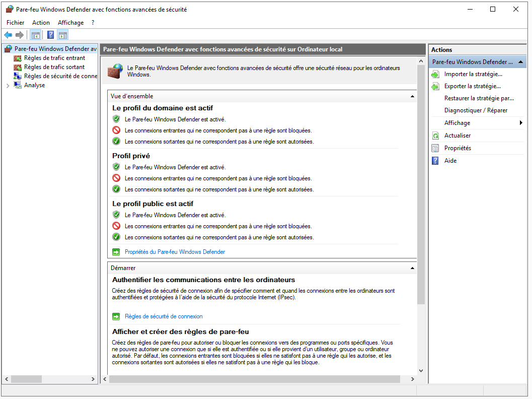Click the Actualiser refresh icon
The image size is (532, 399).
pyautogui.click(x=435, y=136)
